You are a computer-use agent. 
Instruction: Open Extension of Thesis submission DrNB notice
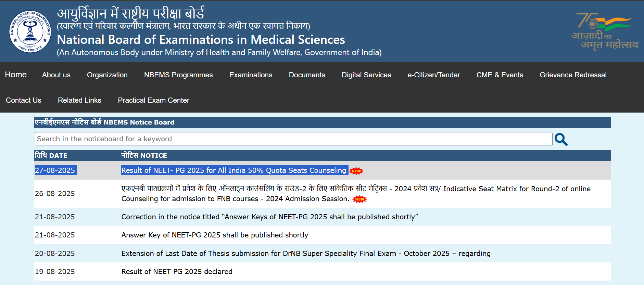coord(306,254)
